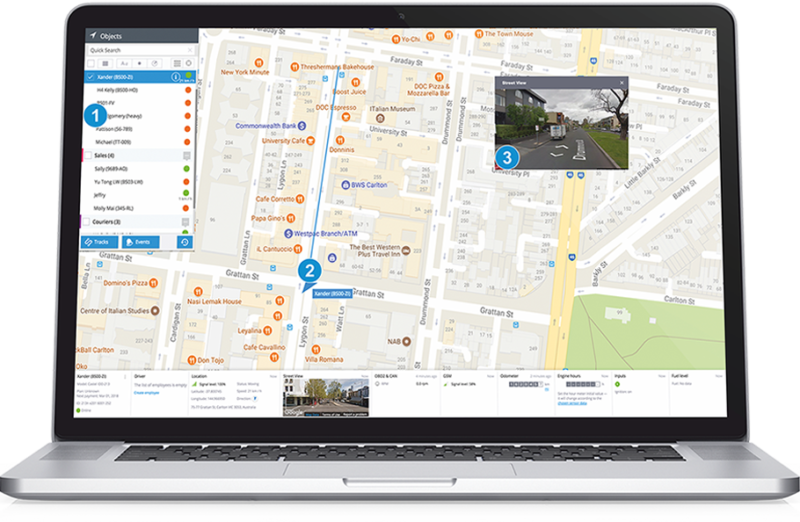Sort objects by status dot icon
800x522 pixels.
click(139, 63)
